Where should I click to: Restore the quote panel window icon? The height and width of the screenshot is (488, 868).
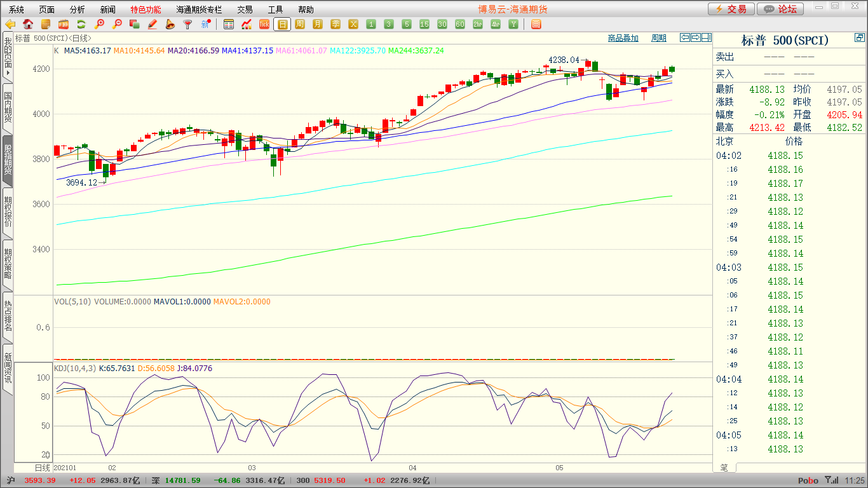(859, 38)
